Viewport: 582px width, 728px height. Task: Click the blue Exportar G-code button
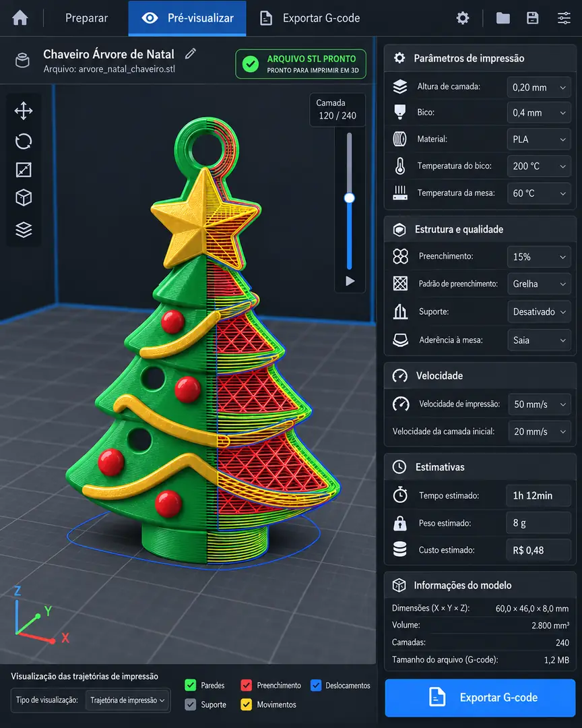point(480,698)
